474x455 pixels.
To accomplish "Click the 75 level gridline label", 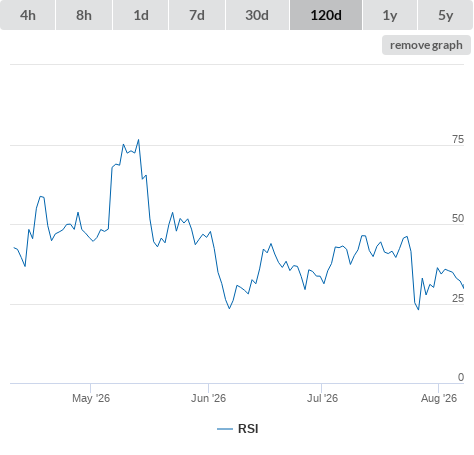I will point(458,139).
